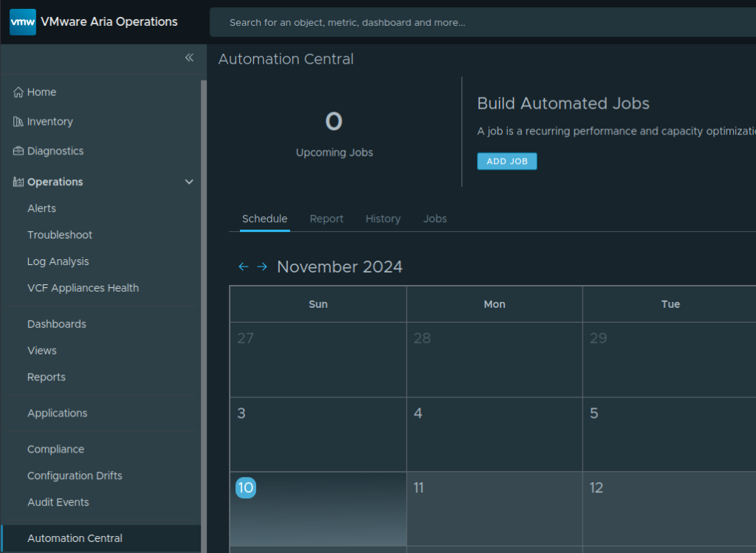This screenshot has width=756, height=553.
Task: Open the Compliance page
Action: coord(56,450)
